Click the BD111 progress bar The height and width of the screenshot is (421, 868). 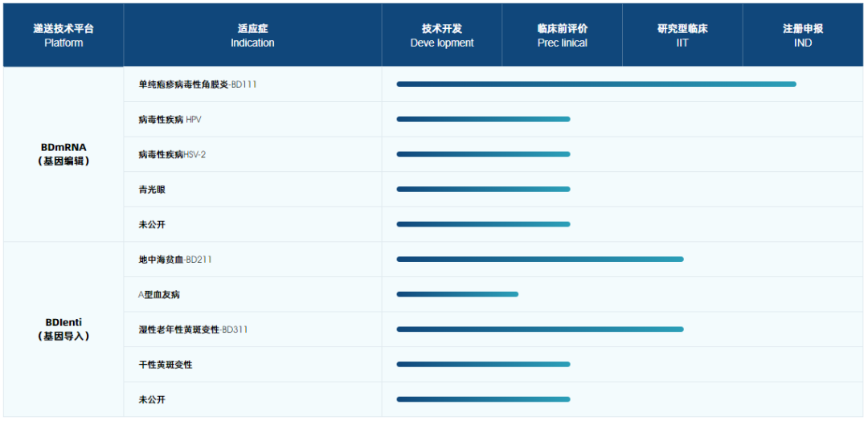[596, 84]
